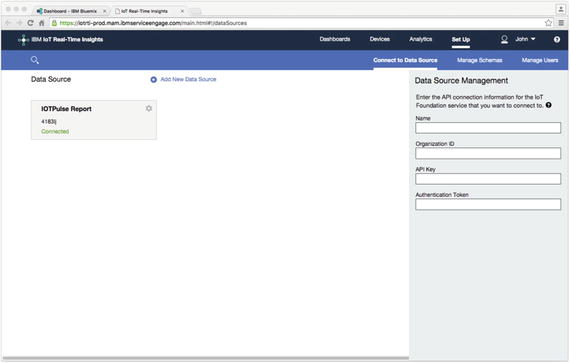Expand the John user dropdown
The height and width of the screenshot is (363, 570).
tap(525, 39)
